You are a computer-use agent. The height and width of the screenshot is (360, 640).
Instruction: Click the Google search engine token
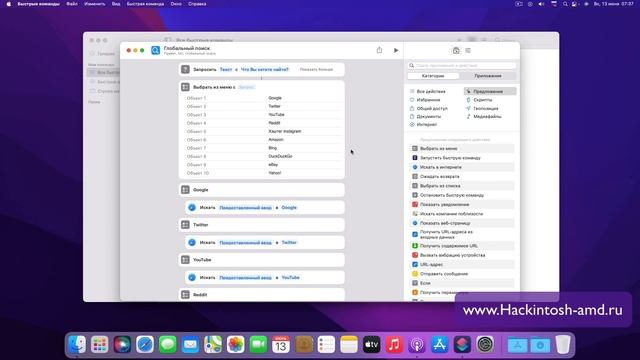click(289, 207)
